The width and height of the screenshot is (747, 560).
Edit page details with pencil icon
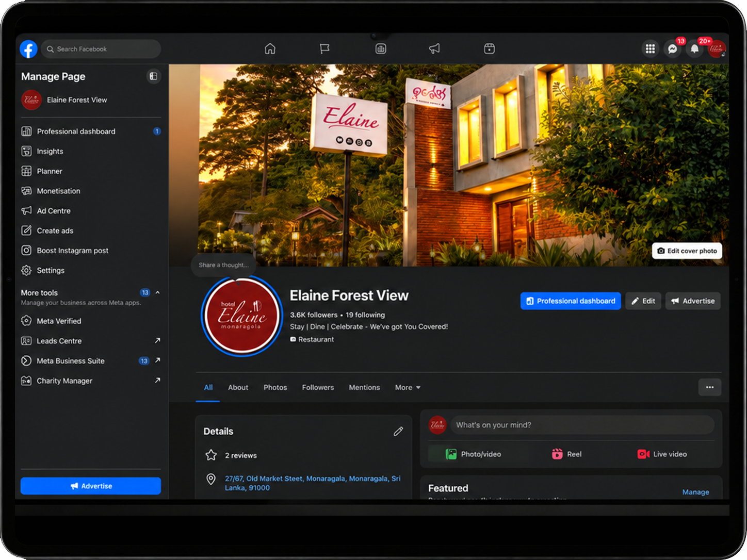(x=398, y=431)
